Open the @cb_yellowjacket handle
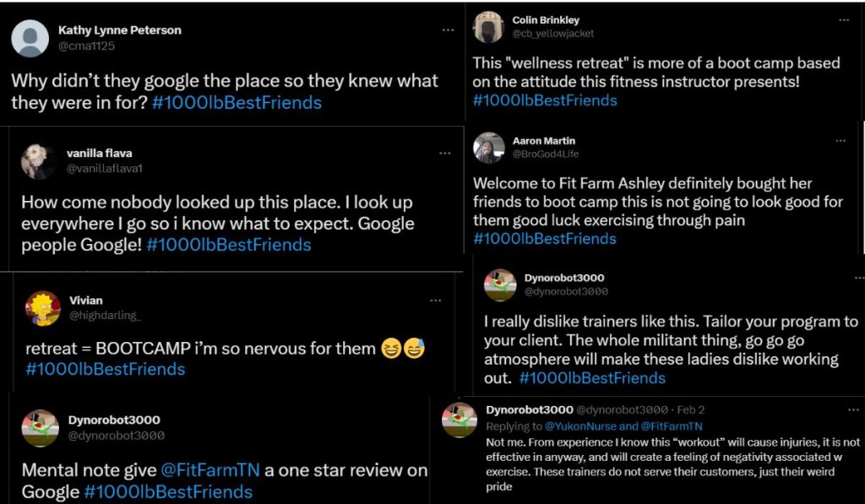This screenshot has width=865, height=504. click(x=553, y=34)
